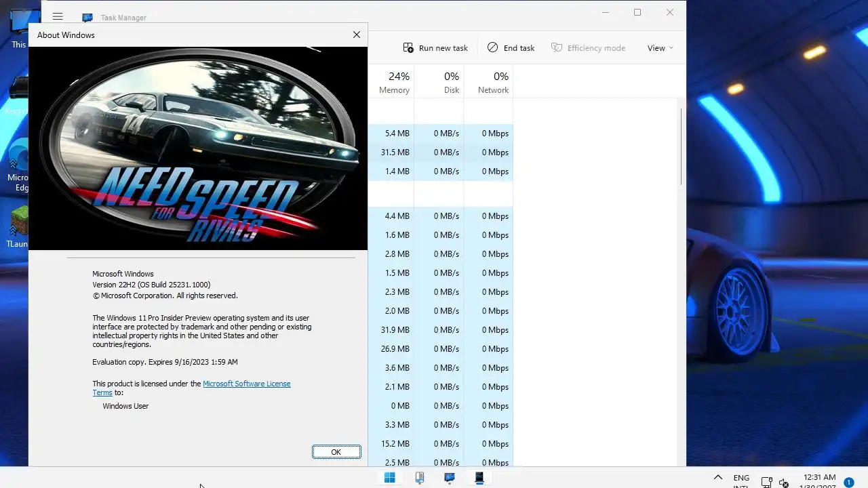Select the TLauncher desktop icon

click(x=18, y=226)
